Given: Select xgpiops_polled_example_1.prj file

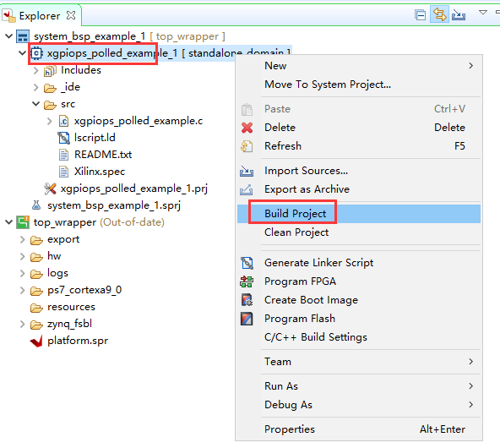Looking at the screenshot, I should [x=134, y=188].
